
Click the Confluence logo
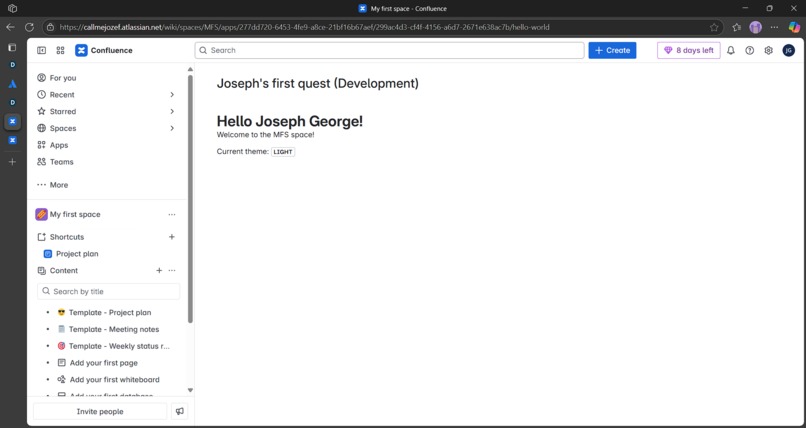(104, 50)
